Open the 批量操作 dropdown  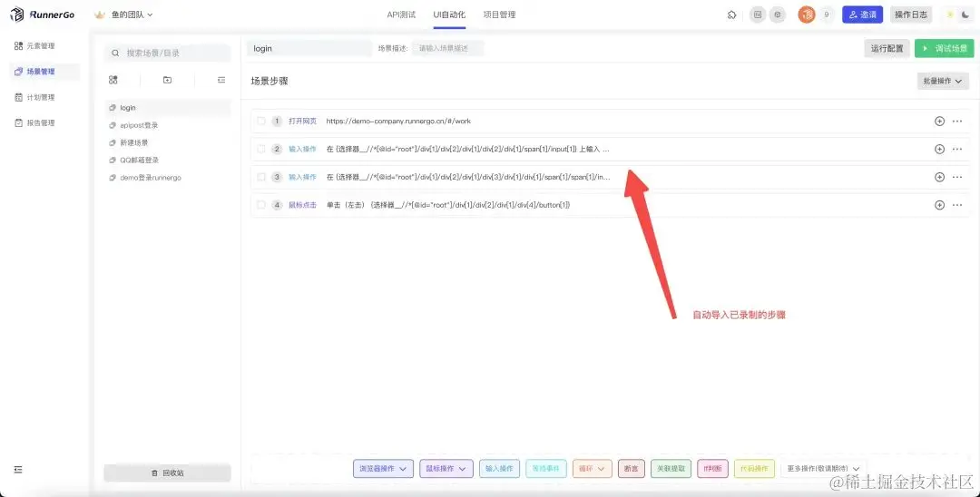943,81
